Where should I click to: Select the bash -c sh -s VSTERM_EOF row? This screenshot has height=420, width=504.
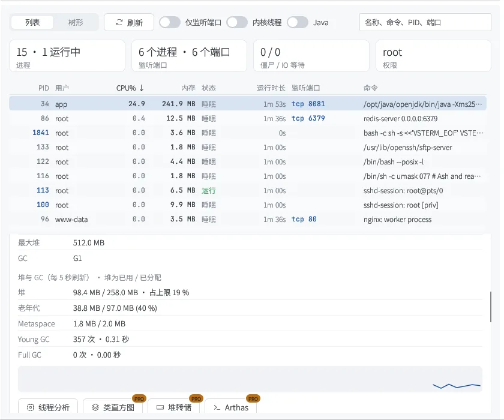[x=247, y=133]
